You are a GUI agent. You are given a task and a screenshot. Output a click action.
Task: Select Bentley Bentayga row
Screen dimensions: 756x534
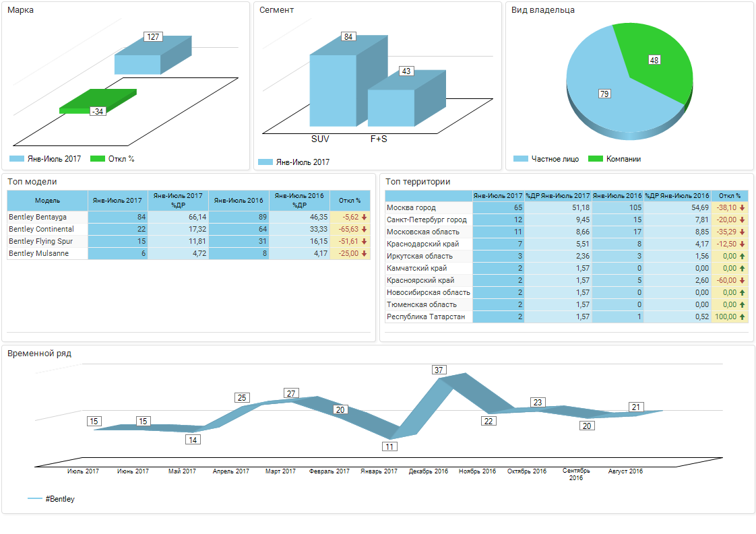point(189,217)
